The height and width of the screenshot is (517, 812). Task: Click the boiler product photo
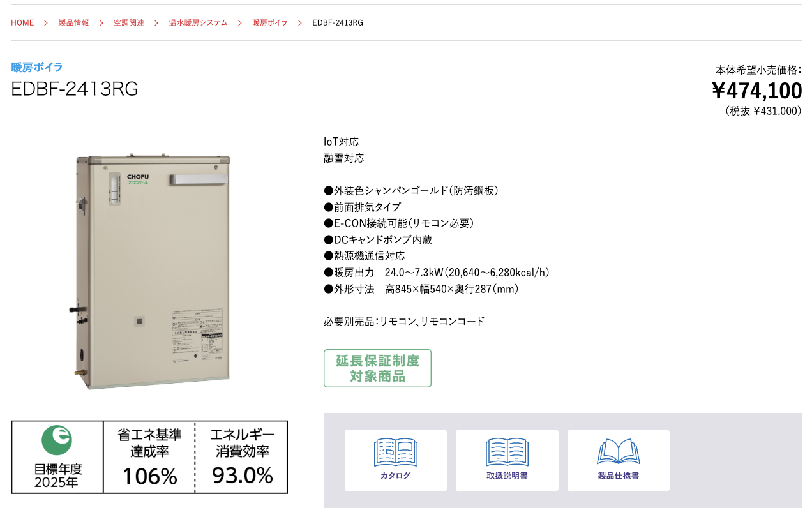coord(151,271)
